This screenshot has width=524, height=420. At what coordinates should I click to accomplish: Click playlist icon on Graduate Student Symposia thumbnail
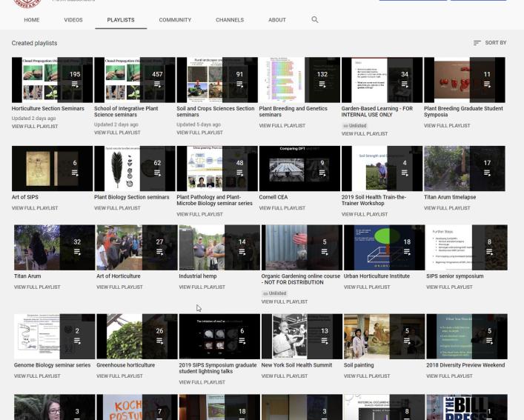[487, 84]
